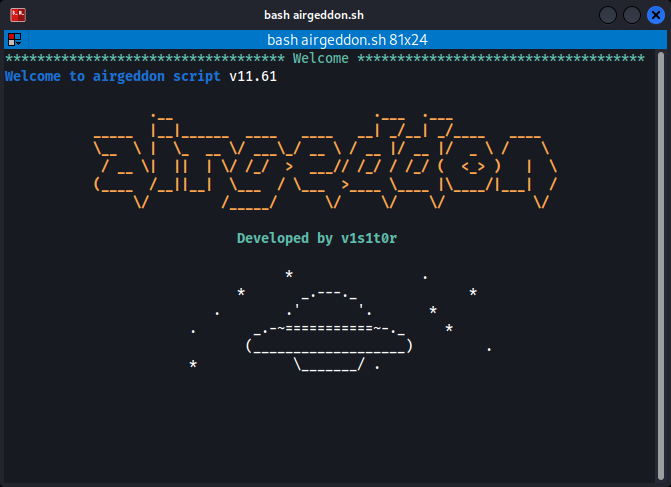Screen dimensions: 671x487
Task: Click the vertical scrollbar of the terminal
Action: (661, 266)
